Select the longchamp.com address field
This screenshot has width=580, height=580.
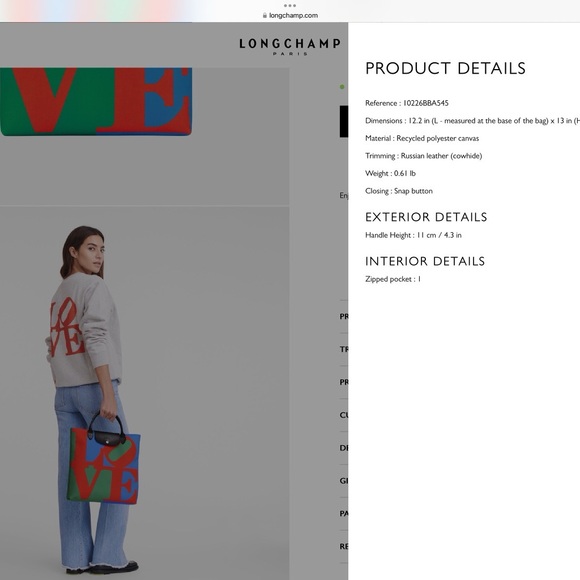(x=290, y=16)
